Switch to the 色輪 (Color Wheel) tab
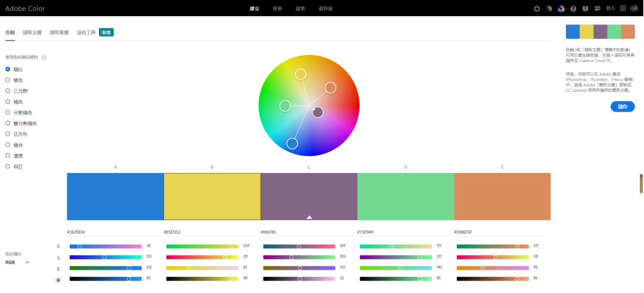The image size is (644, 293). click(10, 32)
